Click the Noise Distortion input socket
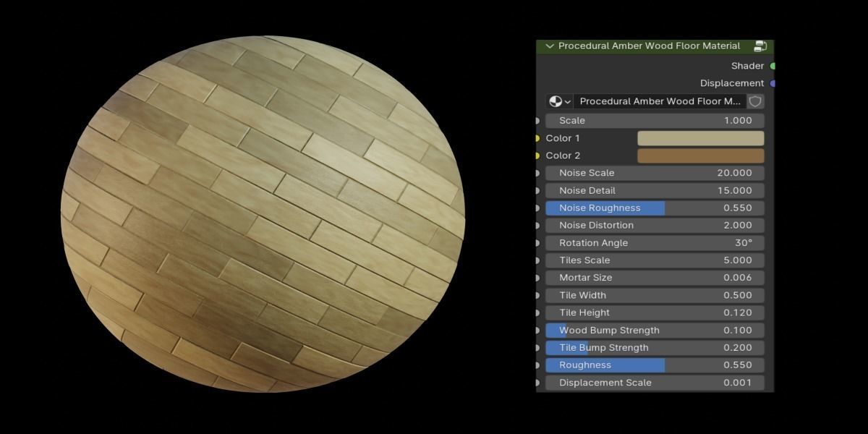 (x=537, y=225)
